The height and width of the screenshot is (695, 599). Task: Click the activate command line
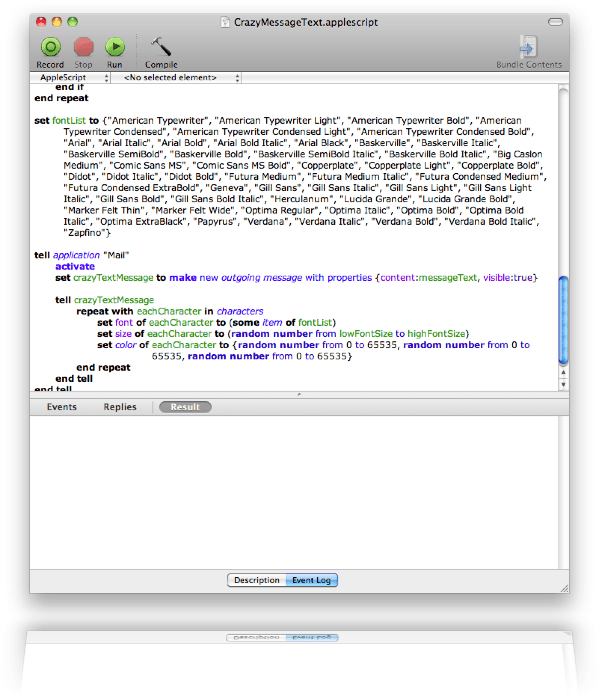click(75, 266)
